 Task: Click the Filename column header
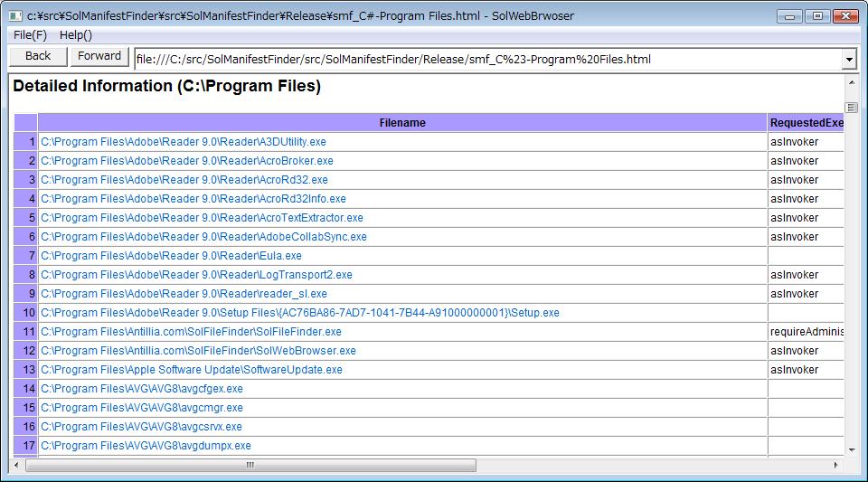point(402,123)
